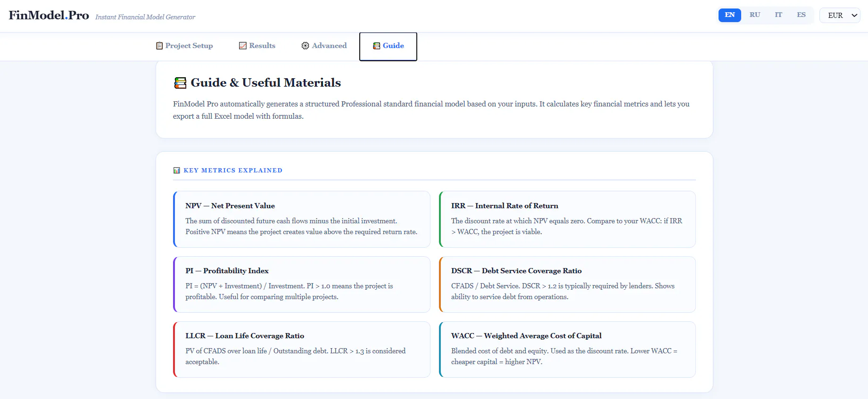The image size is (868, 399).
Task: Click the WACC cost of capital card
Action: (567, 350)
